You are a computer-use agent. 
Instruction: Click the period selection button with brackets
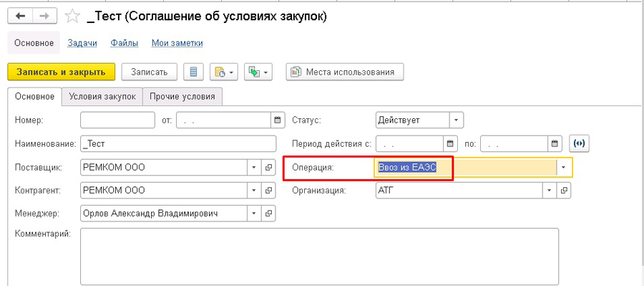point(579,143)
